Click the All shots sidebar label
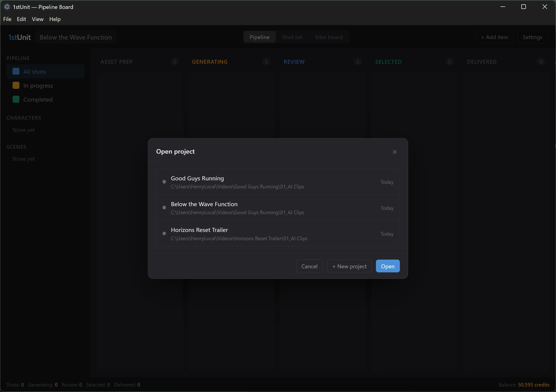This screenshot has height=392, width=556. (35, 72)
